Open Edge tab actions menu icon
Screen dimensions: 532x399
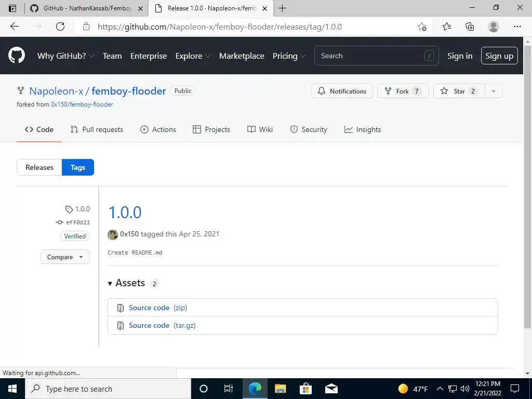pos(12,8)
